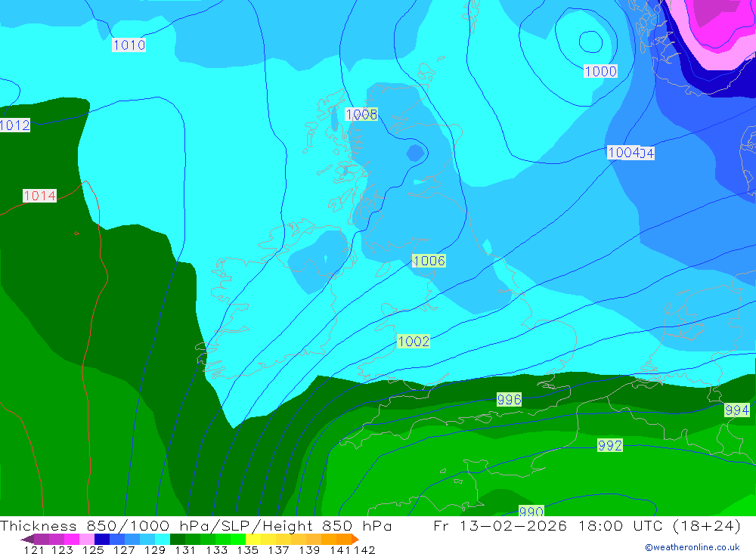Screen dimensions: 756x554
Task: Click the legend value 127
Action: tap(124, 550)
